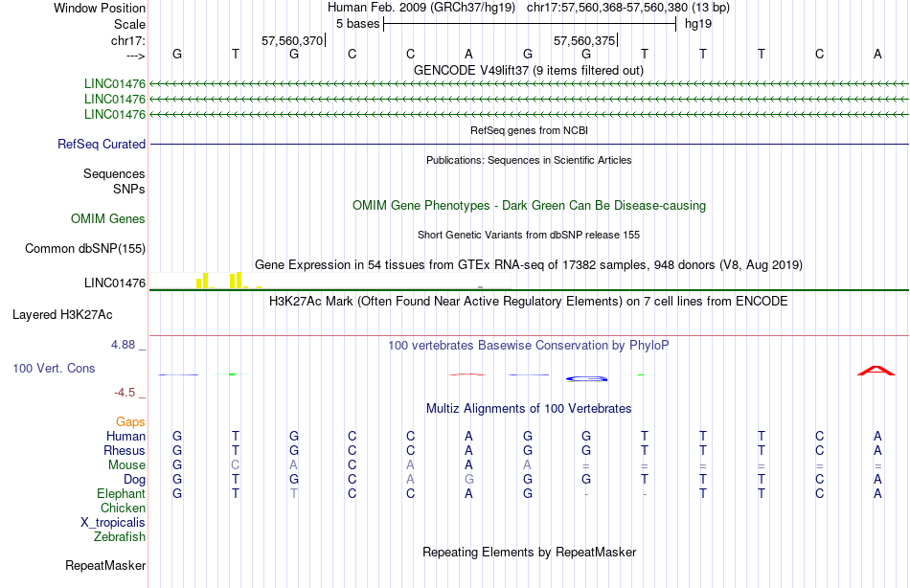
Task: Click the Layered H3K27Ac track label
Action: coord(62,315)
